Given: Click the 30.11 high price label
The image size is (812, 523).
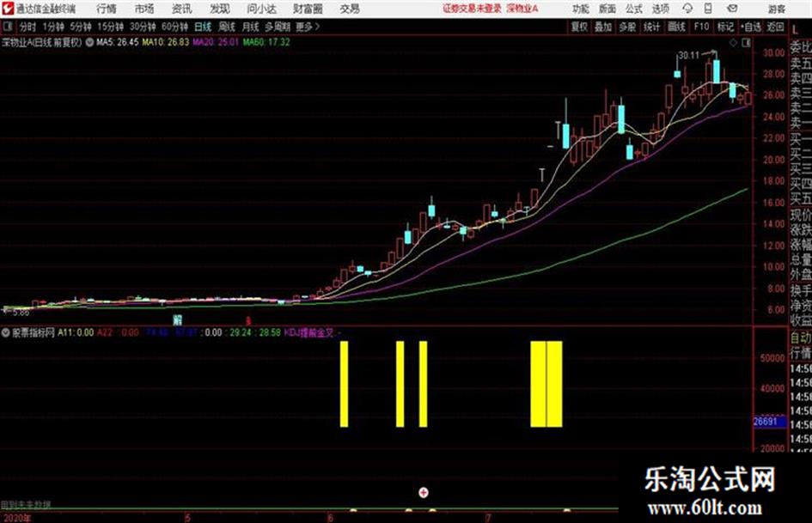Looking at the screenshot, I should coord(689,55).
